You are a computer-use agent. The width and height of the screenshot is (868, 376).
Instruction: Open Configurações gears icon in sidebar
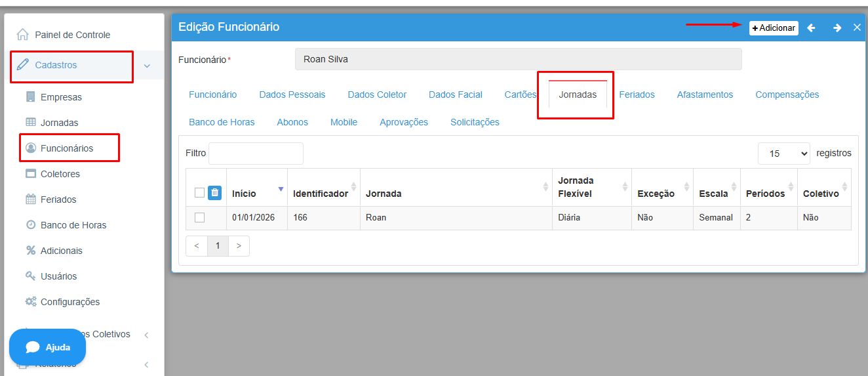tap(30, 302)
